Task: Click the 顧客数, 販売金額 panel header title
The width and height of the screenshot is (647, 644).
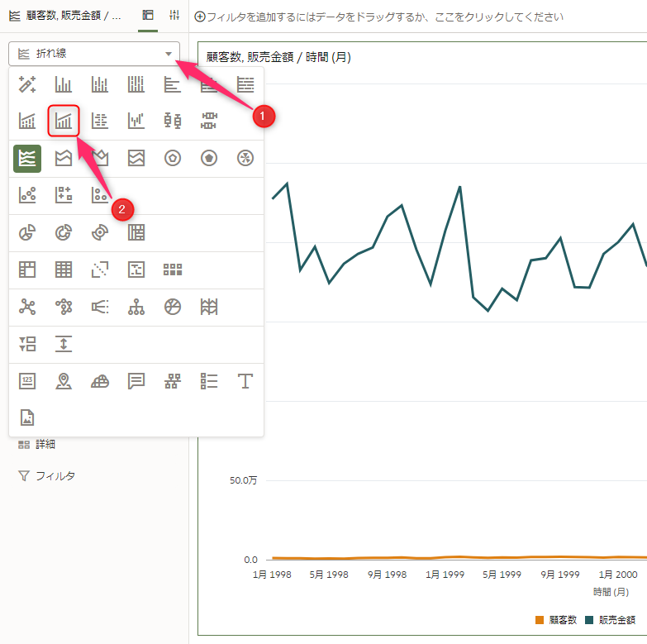Action: point(74,16)
